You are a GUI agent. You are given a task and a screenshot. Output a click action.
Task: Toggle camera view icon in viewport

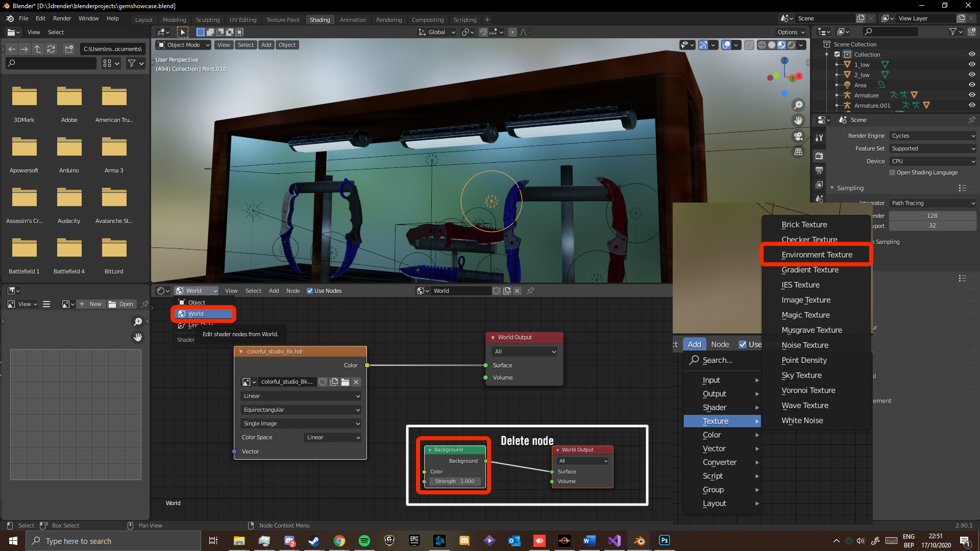(798, 136)
